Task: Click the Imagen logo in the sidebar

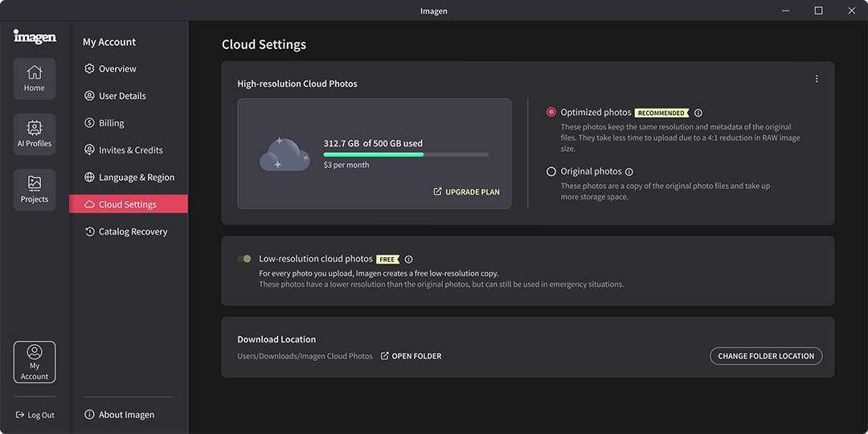Action: 35,36
